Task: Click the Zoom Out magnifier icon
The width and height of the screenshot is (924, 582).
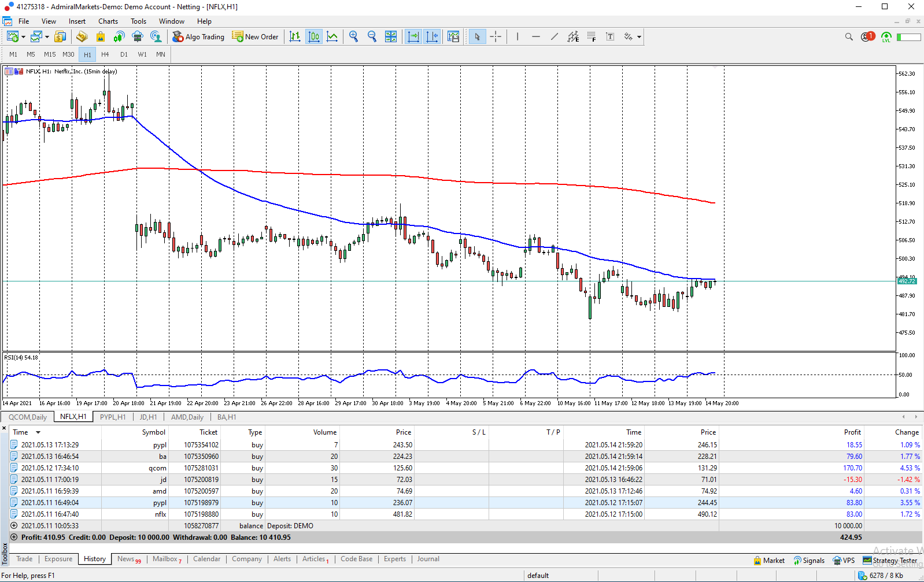Action: 372,36
